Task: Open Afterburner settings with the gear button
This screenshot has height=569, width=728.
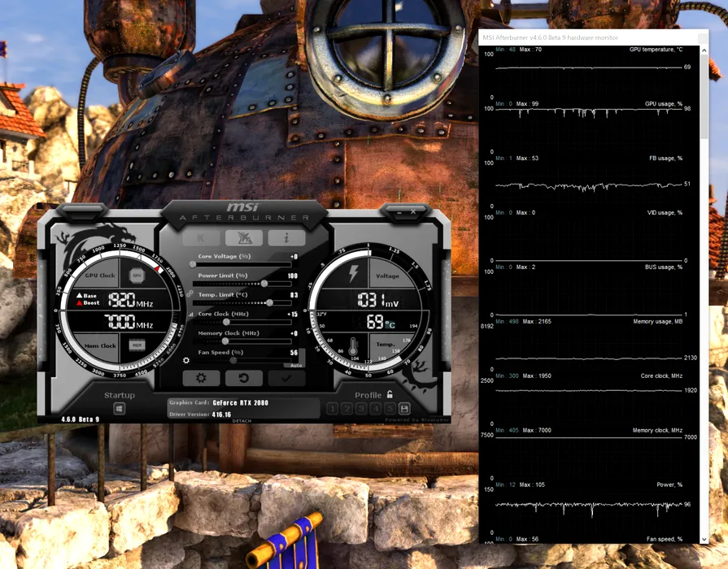Action: (201, 378)
